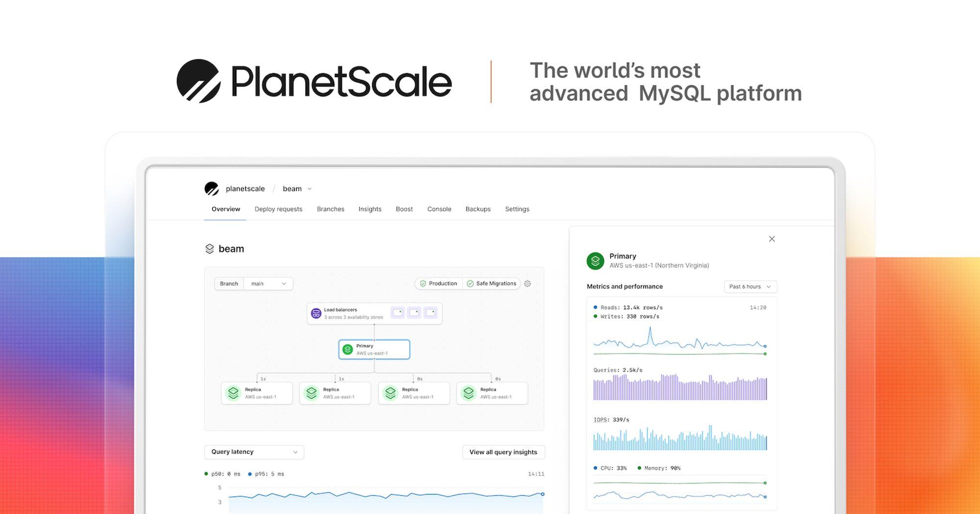The height and width of the screenshot is (514, 980).
Task: Click the Metrics and performance heading
Action: coord(625,286)
